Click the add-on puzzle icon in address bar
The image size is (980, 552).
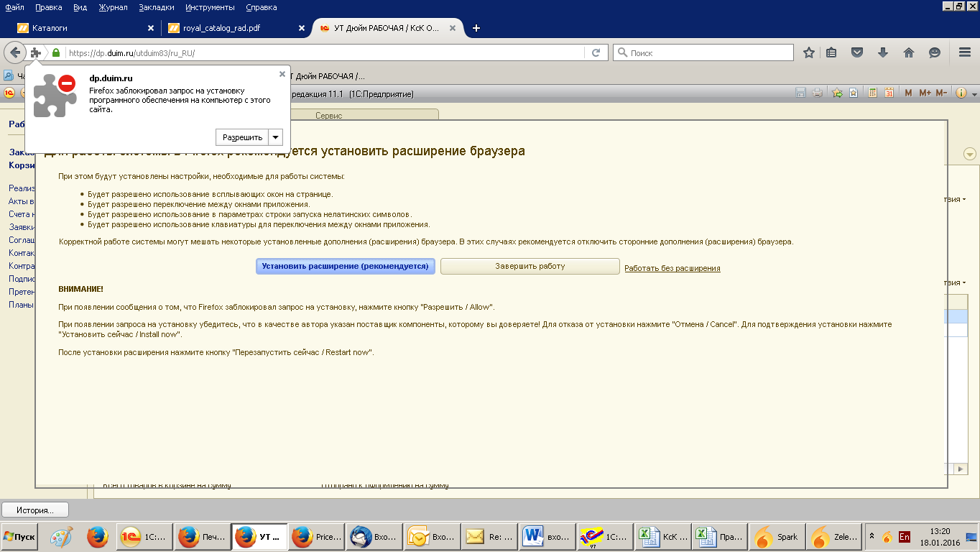[x=36, y=52]
